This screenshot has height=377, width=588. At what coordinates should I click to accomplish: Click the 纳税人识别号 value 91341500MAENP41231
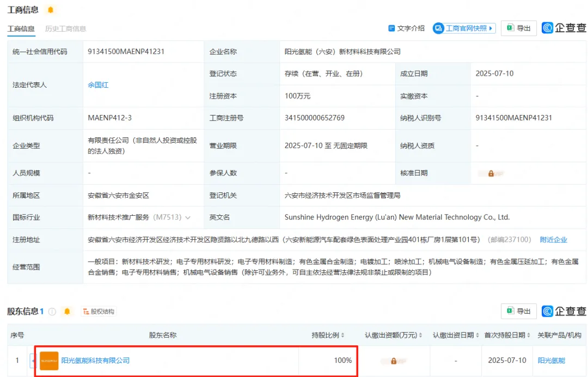coord(514,118)
